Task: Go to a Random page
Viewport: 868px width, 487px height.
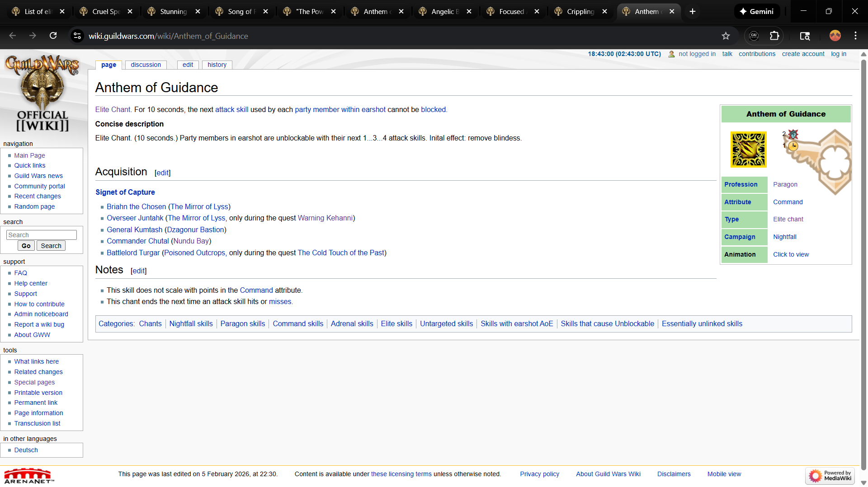Action: coord(34,206)
